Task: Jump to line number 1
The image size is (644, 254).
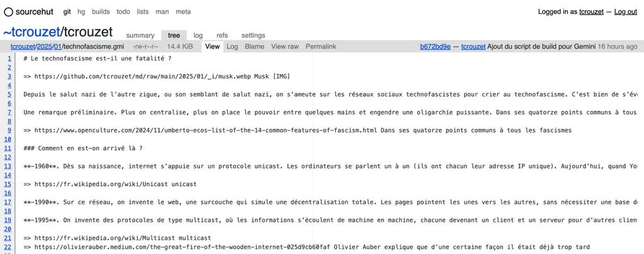Action: point(9,58)
